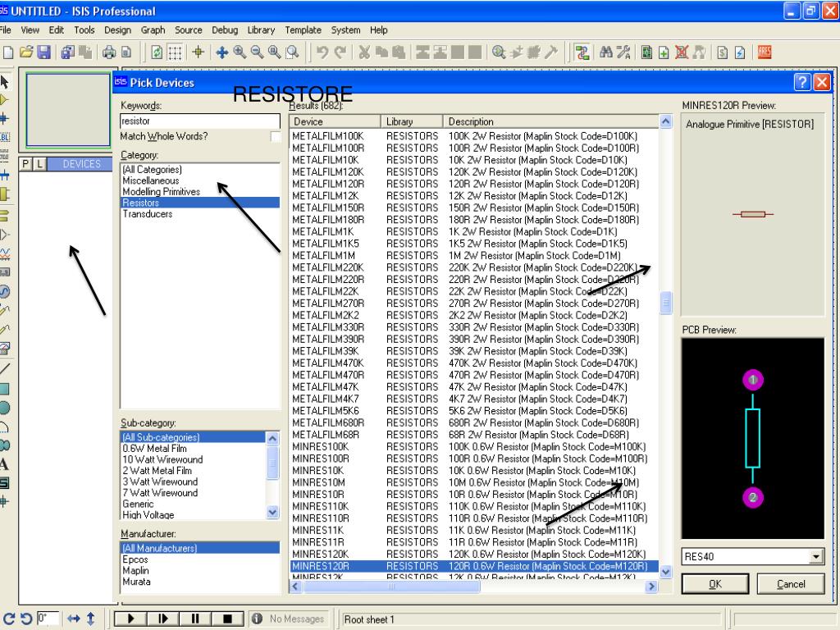
Task: Grab the results vertical scrollbar thumb
Action: (x=665, y=303)
